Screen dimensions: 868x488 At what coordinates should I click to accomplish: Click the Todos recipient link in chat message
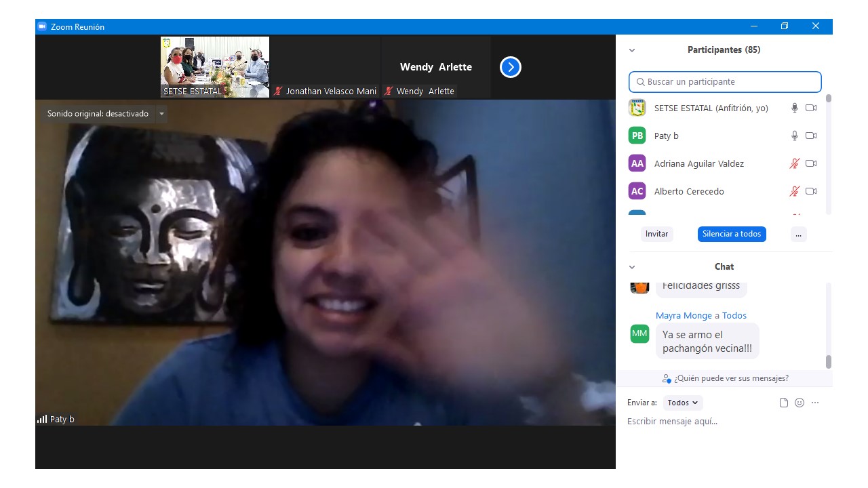pyautogui.click(x=734, y=315)
